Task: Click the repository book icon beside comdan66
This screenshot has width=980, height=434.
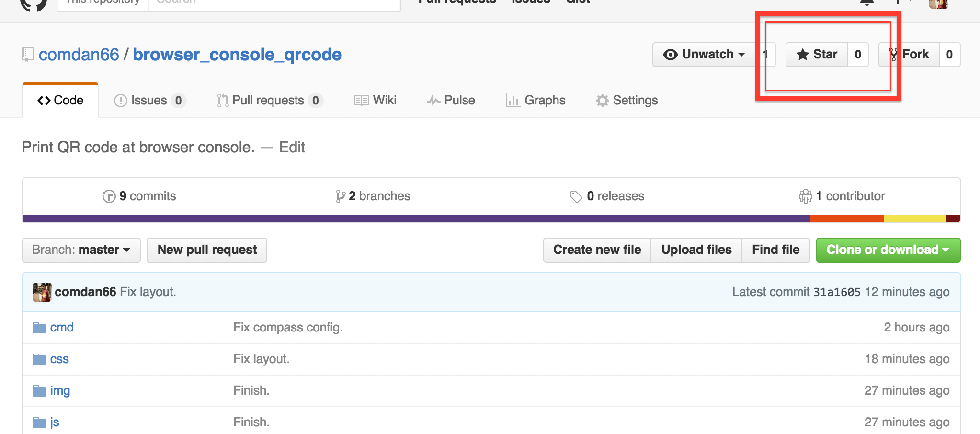Action: click(x=28, y=55)
